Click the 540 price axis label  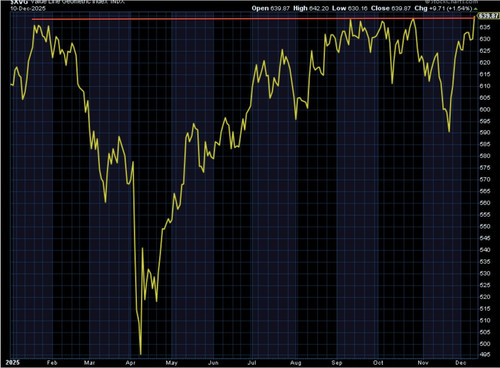tap(485, 250)
